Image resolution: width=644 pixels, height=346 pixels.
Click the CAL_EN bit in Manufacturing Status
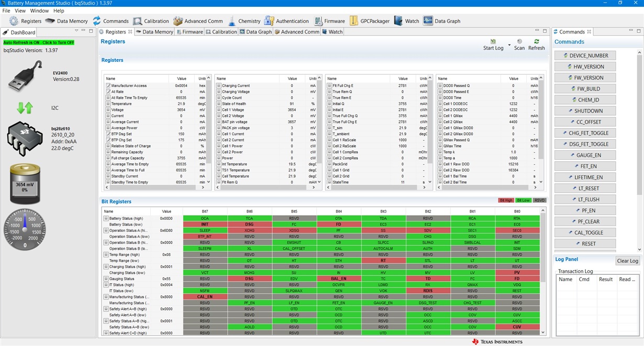point(205,297)
